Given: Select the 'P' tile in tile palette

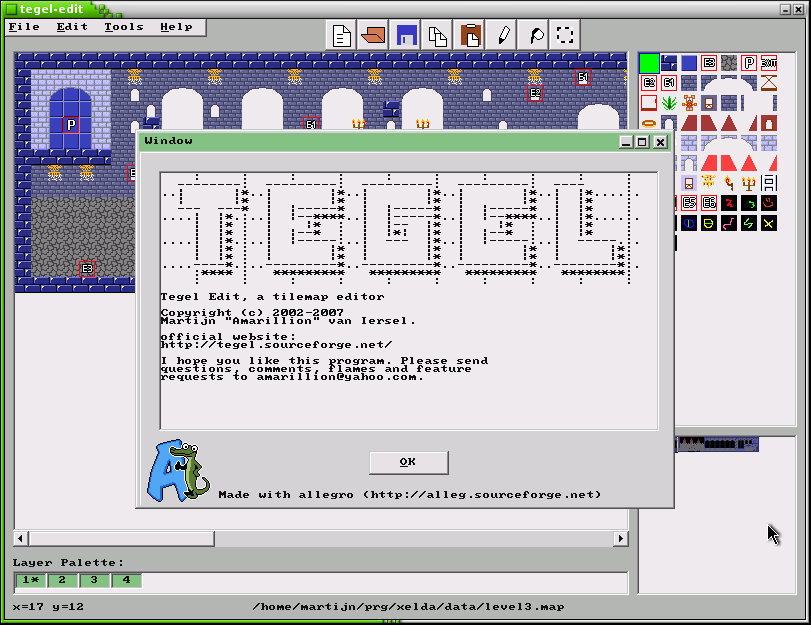Looking at the screenshot, I should [749, 63].
